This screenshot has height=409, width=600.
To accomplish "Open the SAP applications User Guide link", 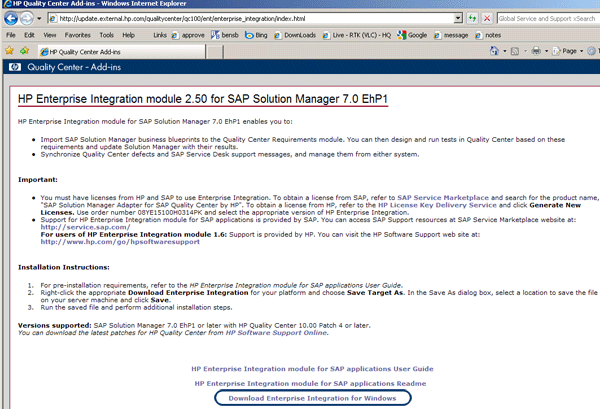I will 311,369.
